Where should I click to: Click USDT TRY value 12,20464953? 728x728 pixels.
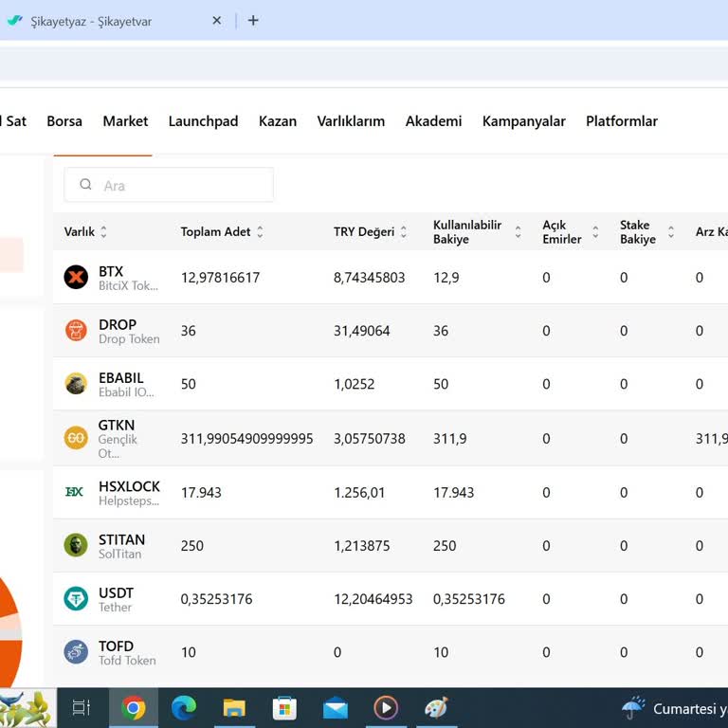[373, 599]
